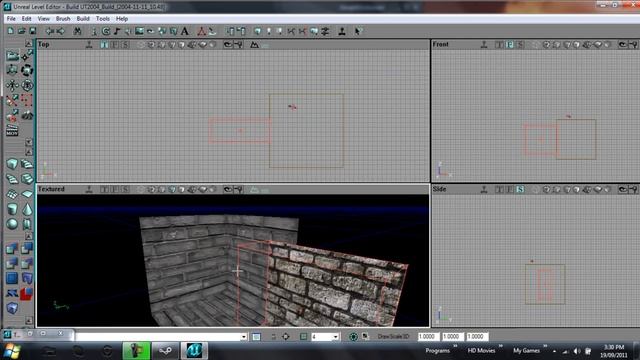The height and width of the screenshot is (360, 640).
Task: Select the Vertex Editing tool
Action: (x=27, y=56)
